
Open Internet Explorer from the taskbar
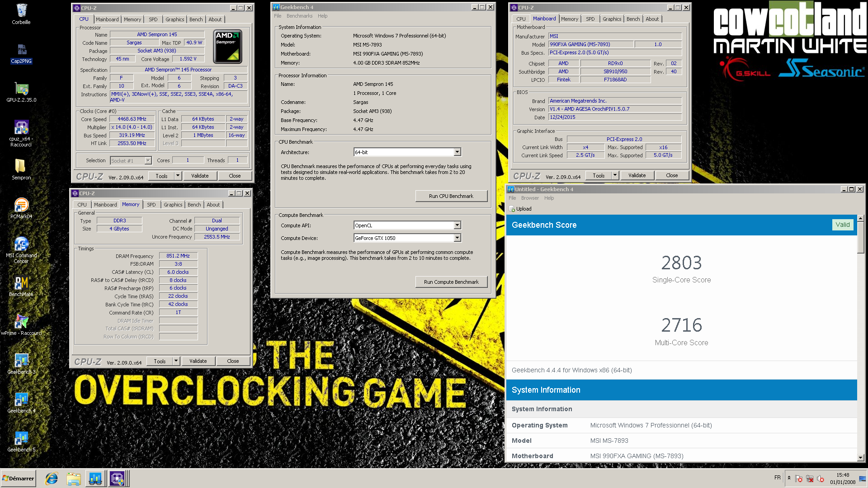52,479
